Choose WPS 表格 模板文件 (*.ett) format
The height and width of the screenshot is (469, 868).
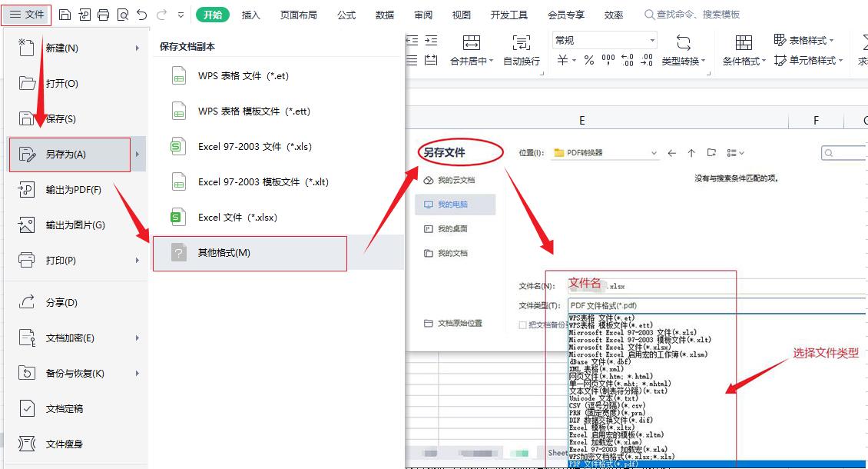tap(277, 111)
